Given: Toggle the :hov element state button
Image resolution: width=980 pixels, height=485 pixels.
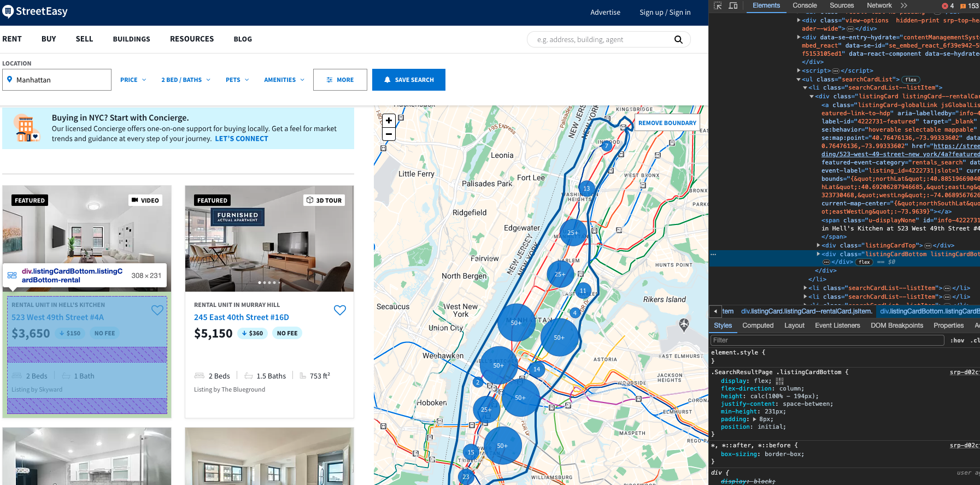Looking at the screenshot, I should [x=956, y=340].
